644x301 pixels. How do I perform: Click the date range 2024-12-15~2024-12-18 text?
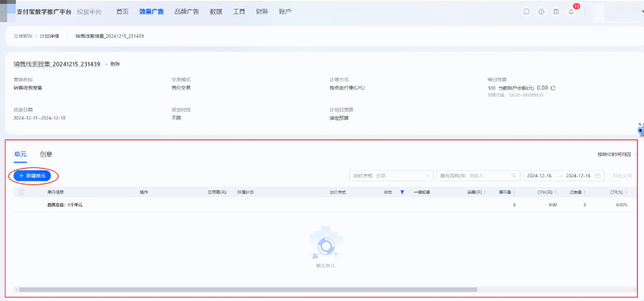(x=40, y=118)
